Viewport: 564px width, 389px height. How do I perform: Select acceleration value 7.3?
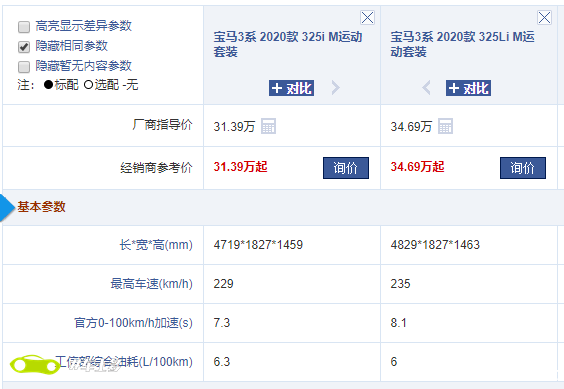click(222, 323)
